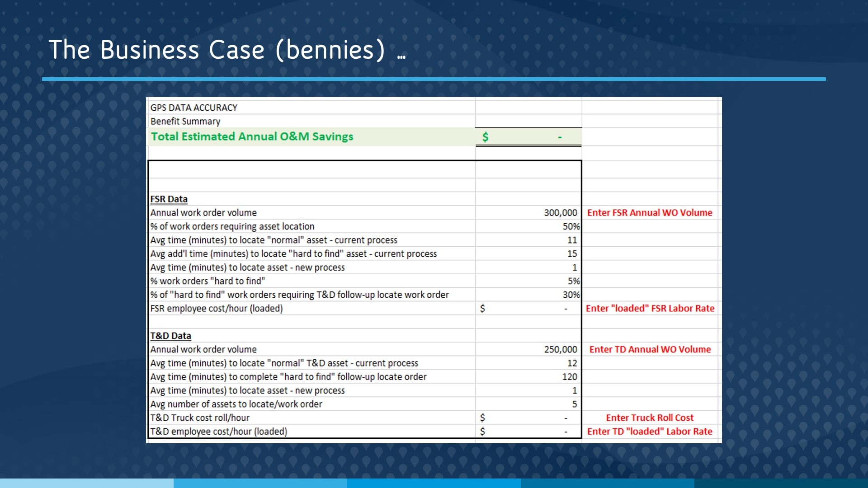Select '% of work orders requiring asset location' row label
The image size is (868, 488).
pos(232,226)
